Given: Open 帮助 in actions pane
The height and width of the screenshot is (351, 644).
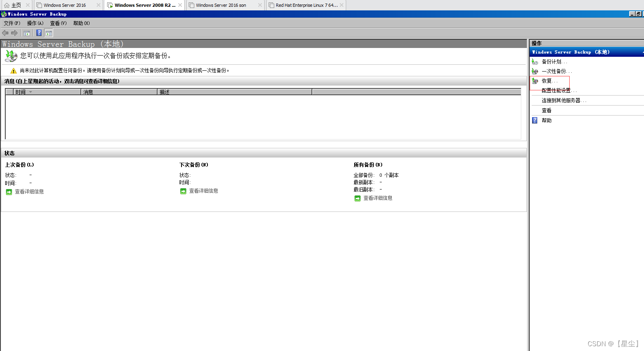Looking at the screenshot, I should coord(546,120).
